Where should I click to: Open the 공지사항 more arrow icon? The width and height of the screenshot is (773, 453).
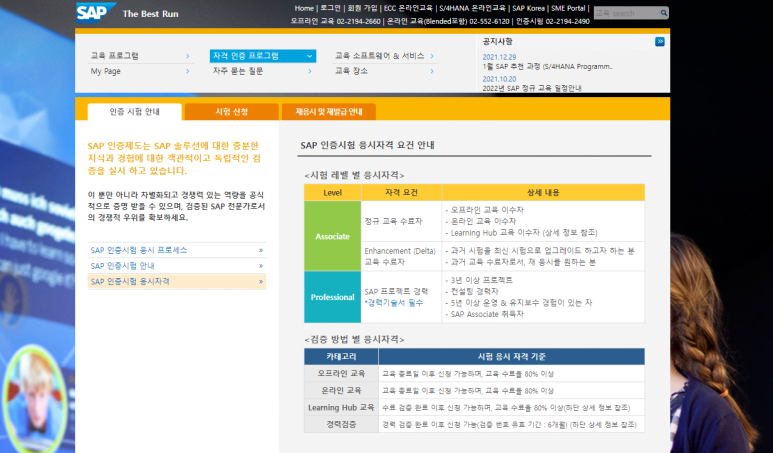pyautogui.click(x=660, y=41)
